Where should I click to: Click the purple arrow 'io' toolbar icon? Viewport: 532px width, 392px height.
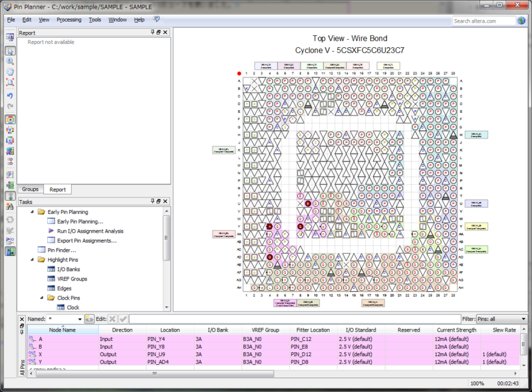tap(10, 241)
